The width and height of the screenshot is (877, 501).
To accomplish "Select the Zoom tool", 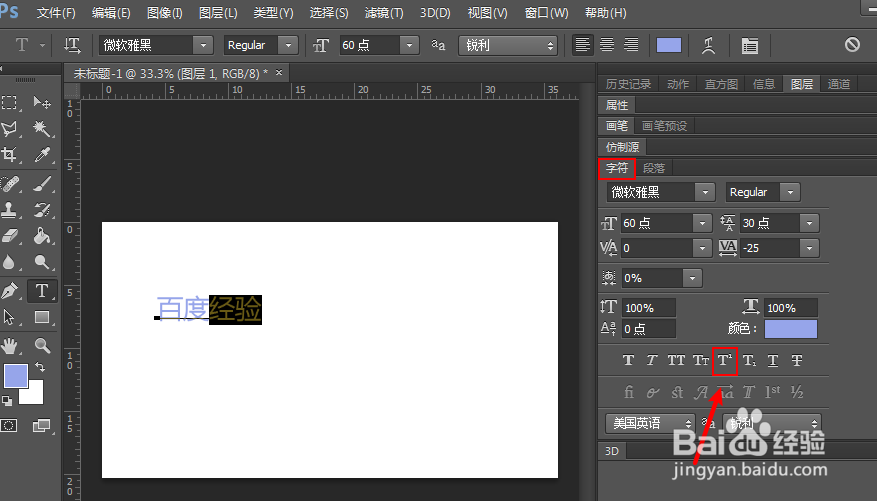I will pyautogui.click(x=42, y=346).
